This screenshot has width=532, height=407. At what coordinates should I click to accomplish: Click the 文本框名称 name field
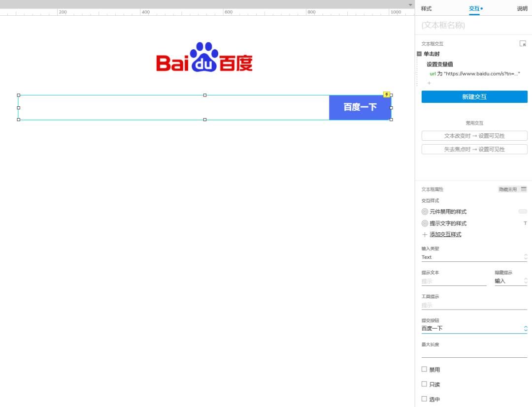pos(474,25)
